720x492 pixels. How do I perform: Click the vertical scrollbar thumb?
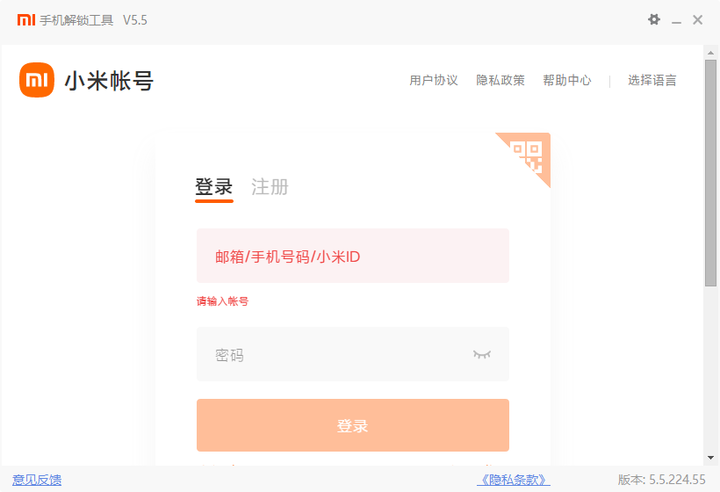click(711, 173)
